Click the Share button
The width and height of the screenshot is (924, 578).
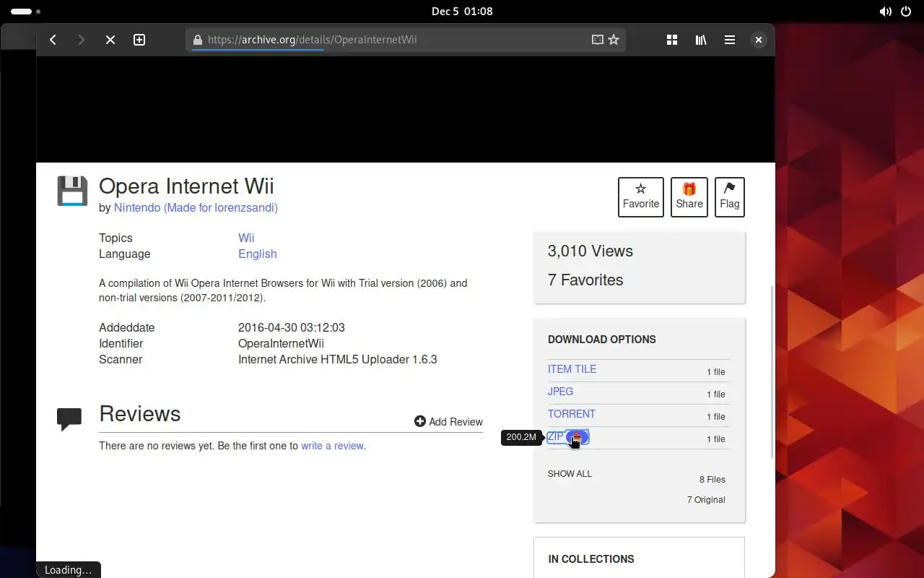point(689,197)
